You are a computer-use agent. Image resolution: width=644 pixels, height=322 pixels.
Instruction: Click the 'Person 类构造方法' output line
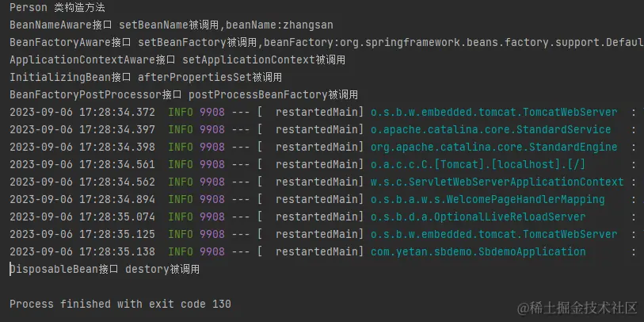(57, 7)
